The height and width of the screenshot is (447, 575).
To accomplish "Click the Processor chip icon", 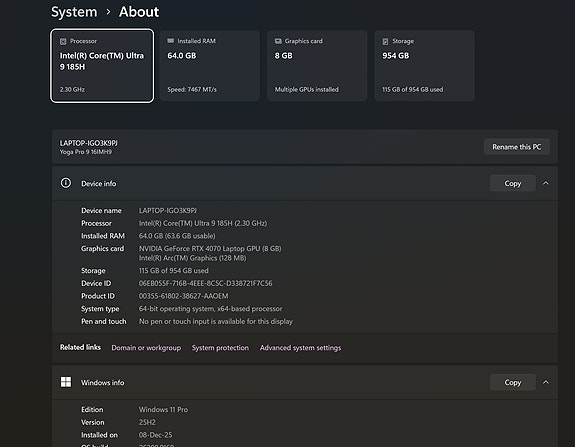I will point(63,41).
